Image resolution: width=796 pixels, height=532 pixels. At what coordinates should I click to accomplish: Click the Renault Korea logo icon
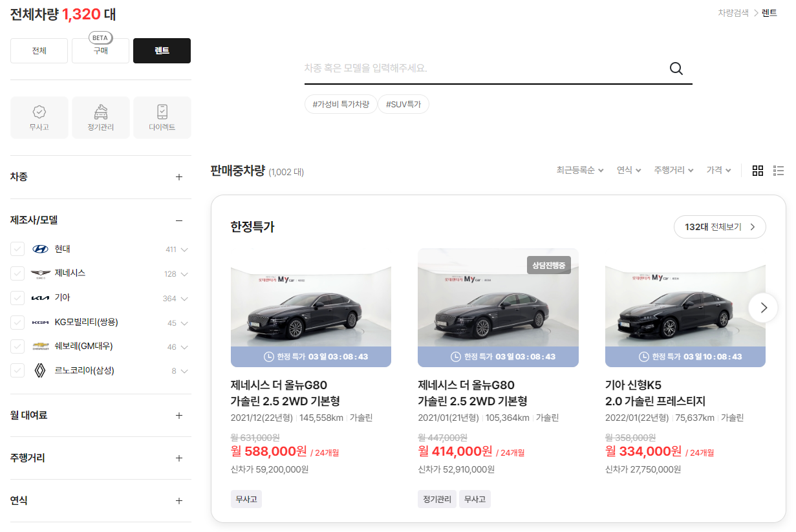point(40,370)
